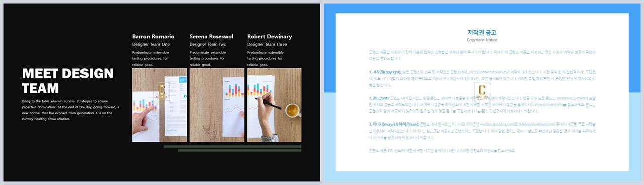The width and height of the screenshot is (644, 185).
Task: Select the '1. 저작권(copyright)' paragraph
Action: (x=482, y=78)
